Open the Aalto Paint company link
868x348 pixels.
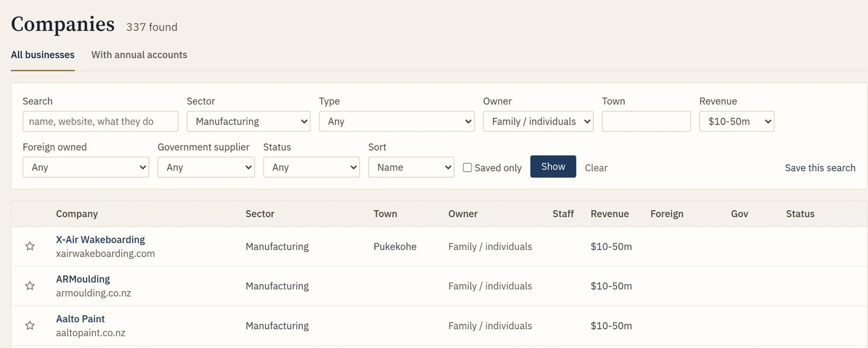80,319
